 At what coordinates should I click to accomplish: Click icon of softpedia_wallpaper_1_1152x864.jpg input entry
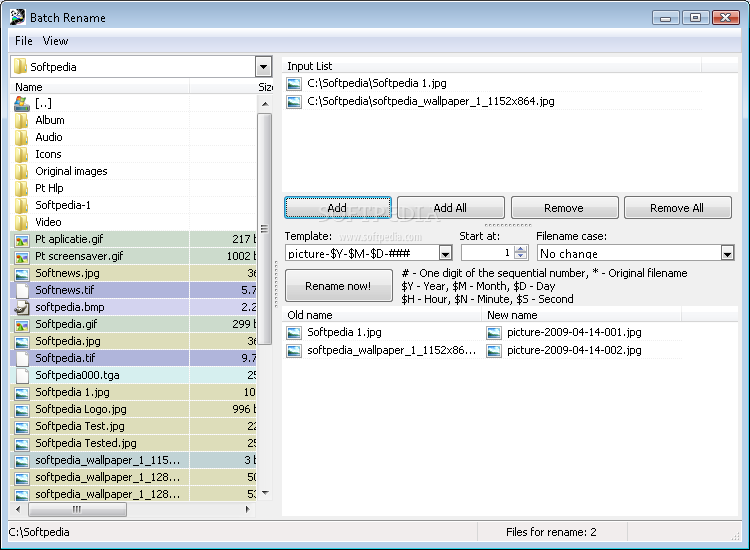click(x=294, y=102)
